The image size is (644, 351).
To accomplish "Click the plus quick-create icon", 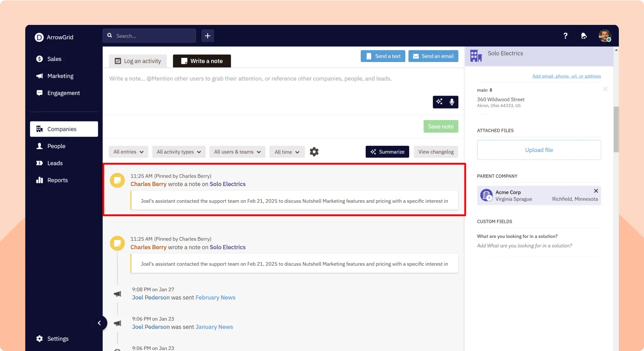I will coord(208,36).
